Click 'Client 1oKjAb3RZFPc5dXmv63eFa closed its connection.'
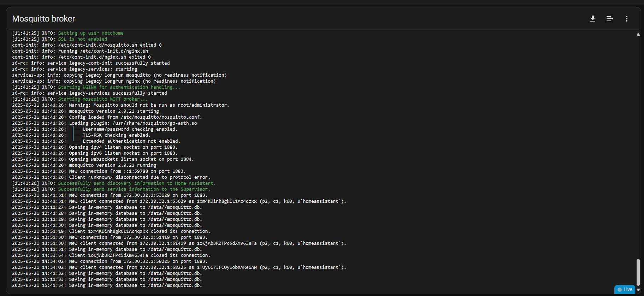Viewport: 644px width, 296px height. point(111,255)
